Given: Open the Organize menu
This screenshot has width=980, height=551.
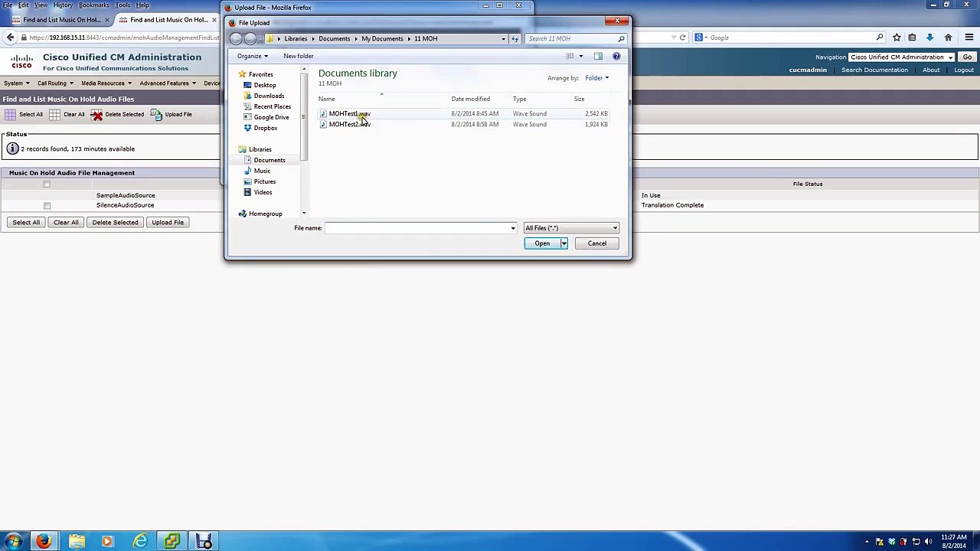Looking at the screenshot, I should pos(252,56).
